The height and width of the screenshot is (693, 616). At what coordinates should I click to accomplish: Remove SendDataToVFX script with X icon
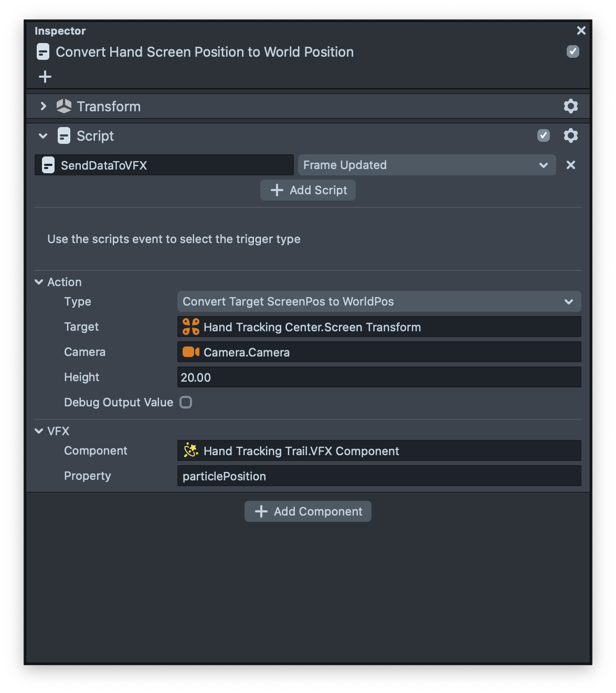pos(571,165)
